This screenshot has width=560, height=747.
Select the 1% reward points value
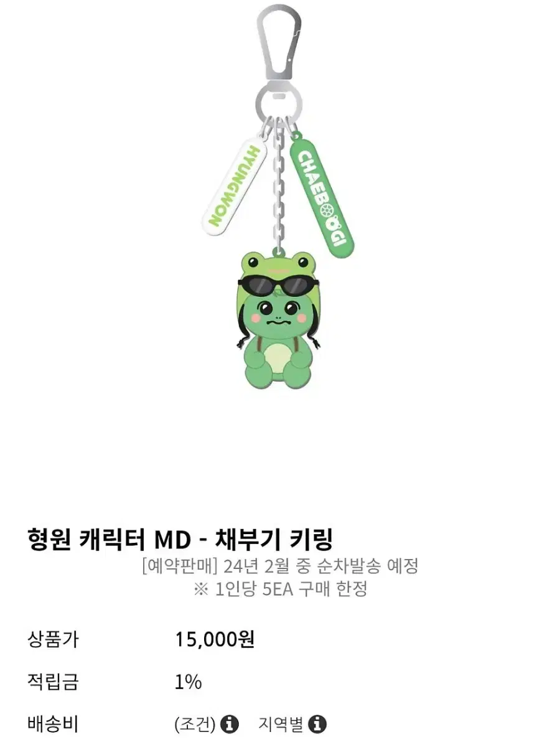(x=189, y=682)
